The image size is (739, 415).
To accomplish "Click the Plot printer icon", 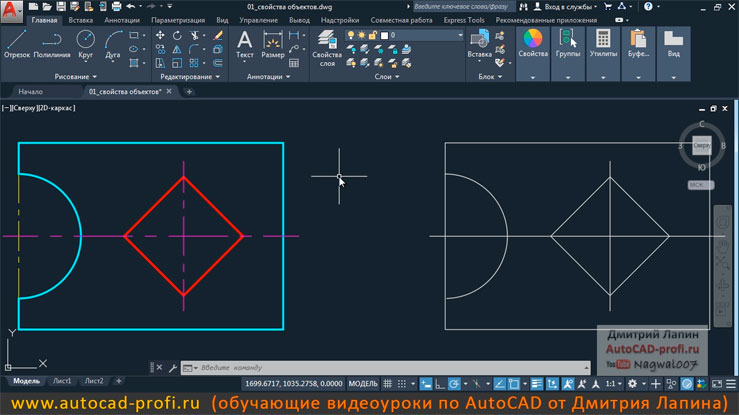I will click(x=116, y=7).
